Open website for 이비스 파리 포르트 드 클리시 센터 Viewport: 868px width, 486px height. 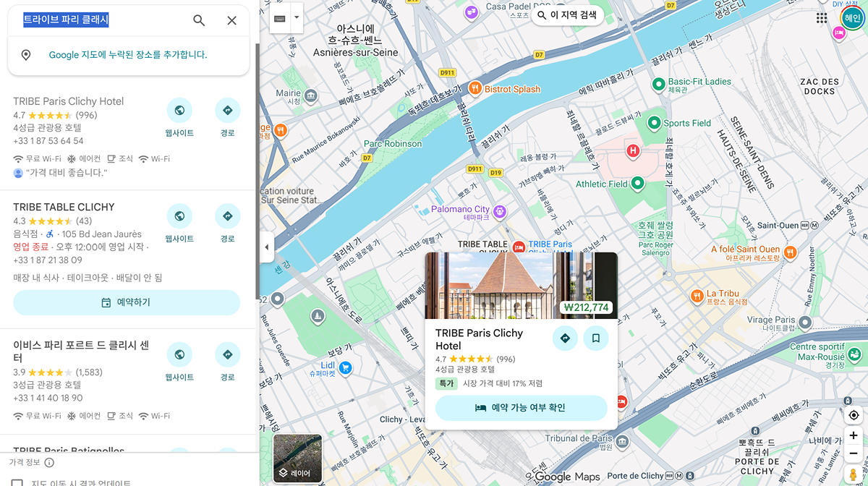point(179,354)
